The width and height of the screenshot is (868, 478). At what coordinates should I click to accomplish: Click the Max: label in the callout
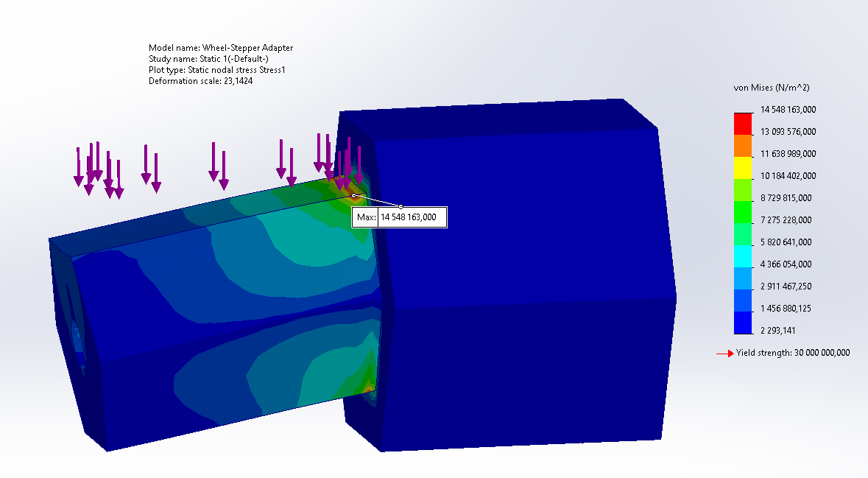(x=365, y=217)
